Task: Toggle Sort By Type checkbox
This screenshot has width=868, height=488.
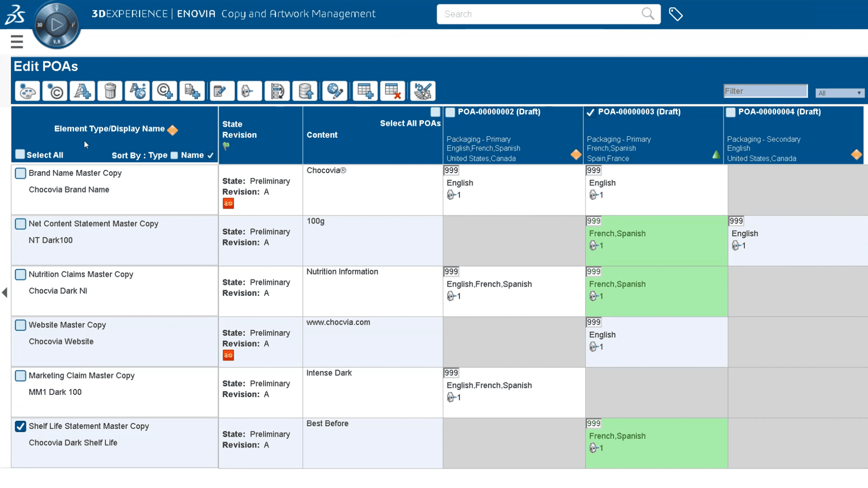Action: pyautogui.click(x=174, y=155)
